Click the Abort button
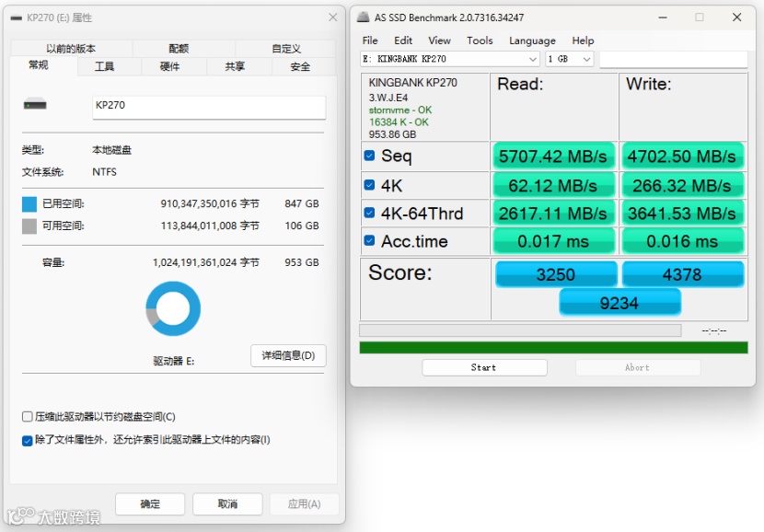The width and height of the screenshot is (764, 532). point(638,367)
